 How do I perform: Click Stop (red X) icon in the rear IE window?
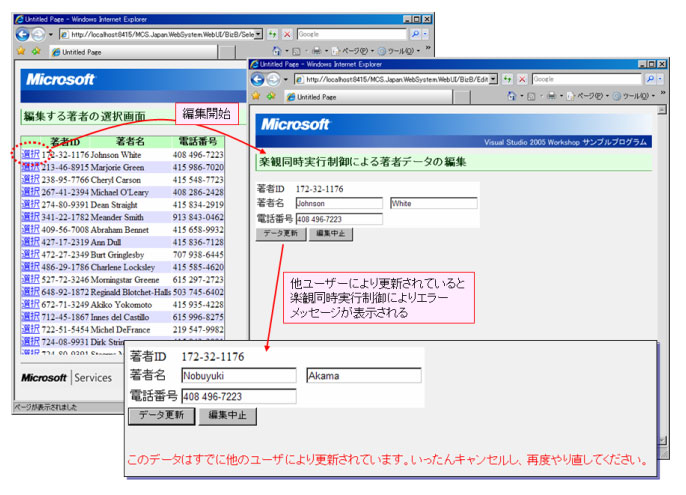287,34
